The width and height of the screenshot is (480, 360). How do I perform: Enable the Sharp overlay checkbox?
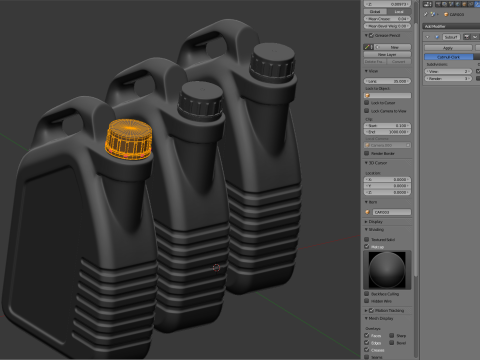[x=392, y=335]
